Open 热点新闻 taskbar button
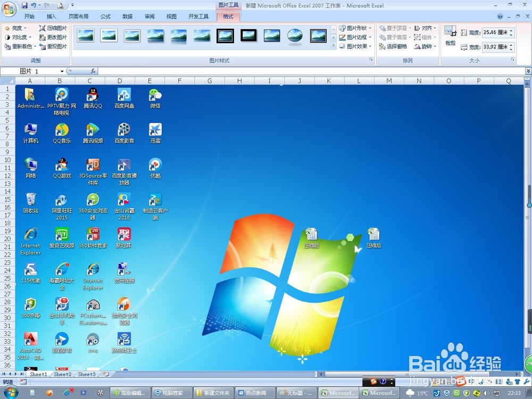The height and width of the screenshot is (399, 532). [255, 393]
